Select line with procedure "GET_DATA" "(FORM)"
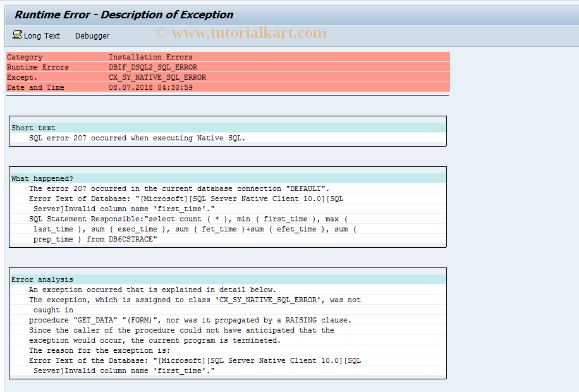This screenshot has height=392, width=579. point(190,320)
